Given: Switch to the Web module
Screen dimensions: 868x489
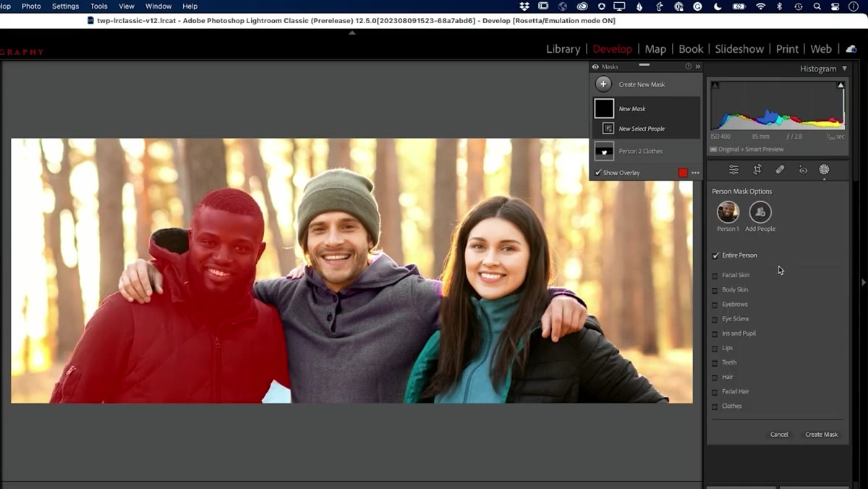Looking at the screenshot, I should pyautogui.click(x=821, y=49).
